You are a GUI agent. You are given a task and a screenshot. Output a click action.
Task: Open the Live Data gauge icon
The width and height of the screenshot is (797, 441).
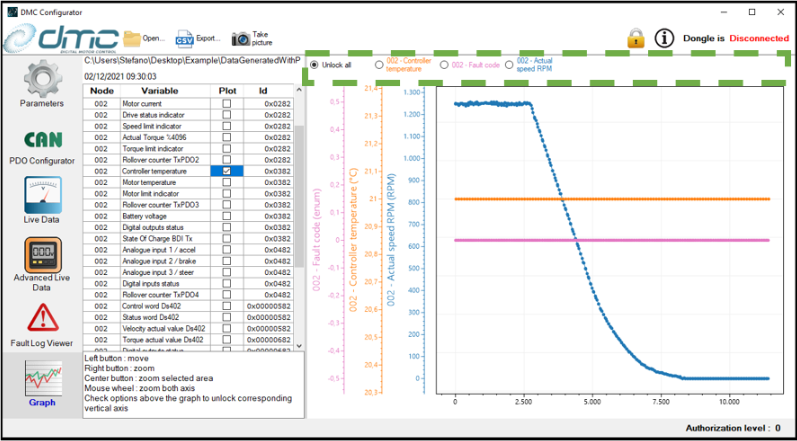43,195
